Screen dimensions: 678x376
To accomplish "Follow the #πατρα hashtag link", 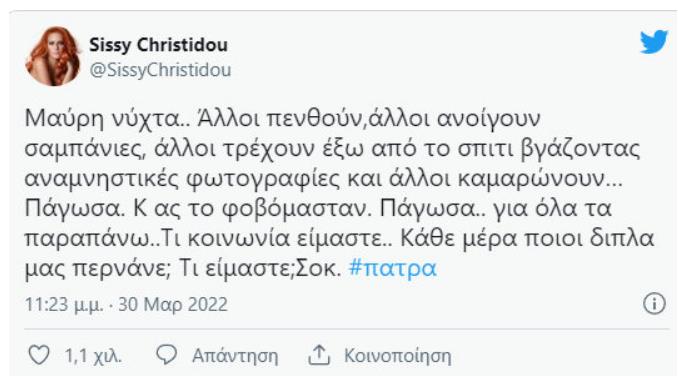I will click(393, 268).
